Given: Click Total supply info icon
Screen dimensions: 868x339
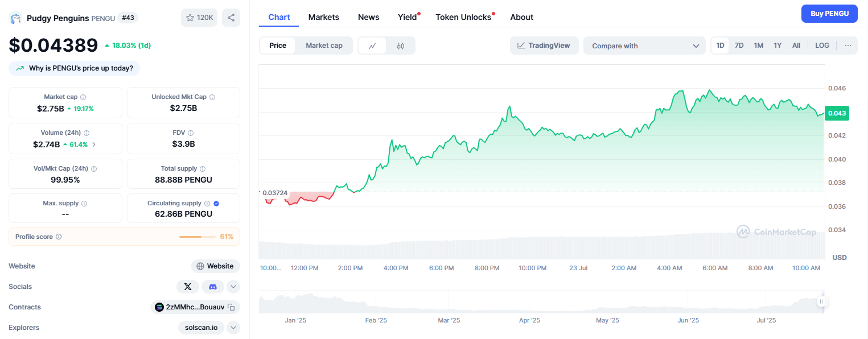Looking at the screenshot, I should pyautogui.click(x=203, y=169).
